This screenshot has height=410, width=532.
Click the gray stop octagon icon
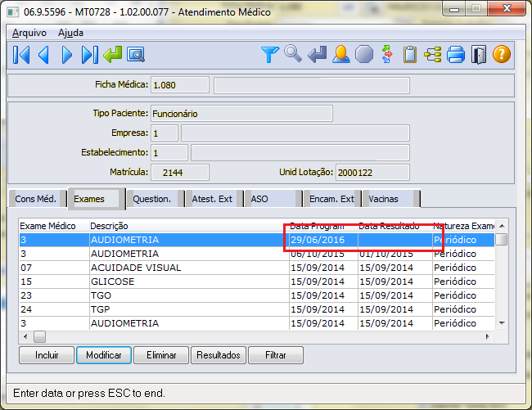[364, 54]
